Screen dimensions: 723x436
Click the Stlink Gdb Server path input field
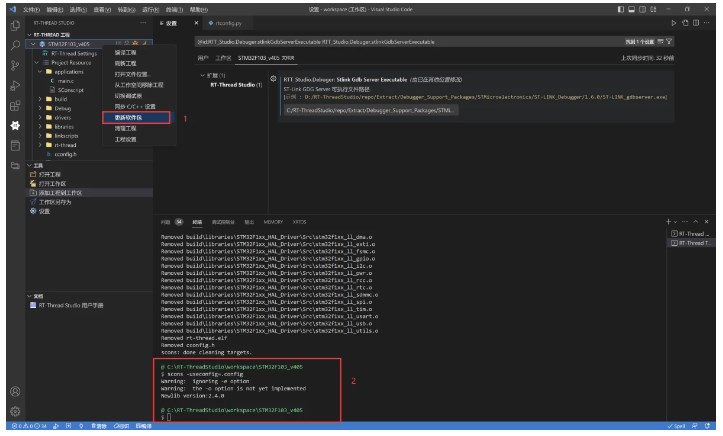(370, 110)
